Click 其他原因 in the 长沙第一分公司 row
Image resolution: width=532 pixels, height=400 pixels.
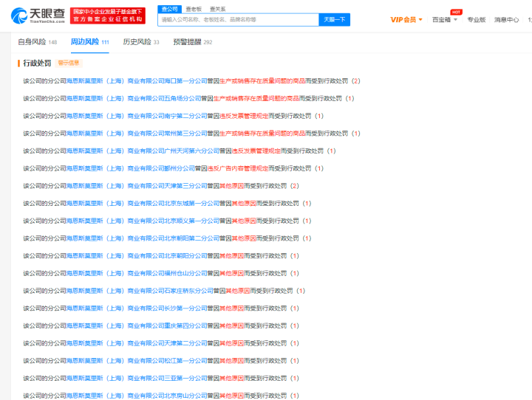click(x=232, y=308)
